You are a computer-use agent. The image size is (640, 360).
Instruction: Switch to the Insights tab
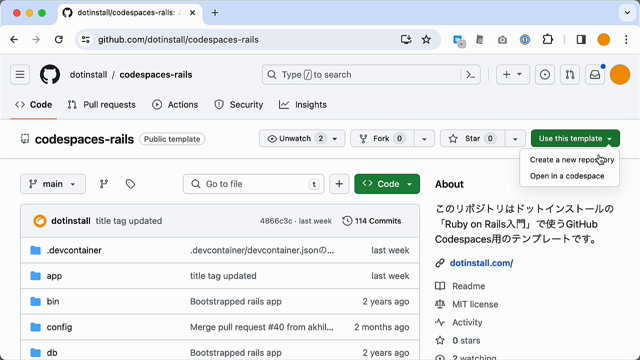click(x=303, y=105)
